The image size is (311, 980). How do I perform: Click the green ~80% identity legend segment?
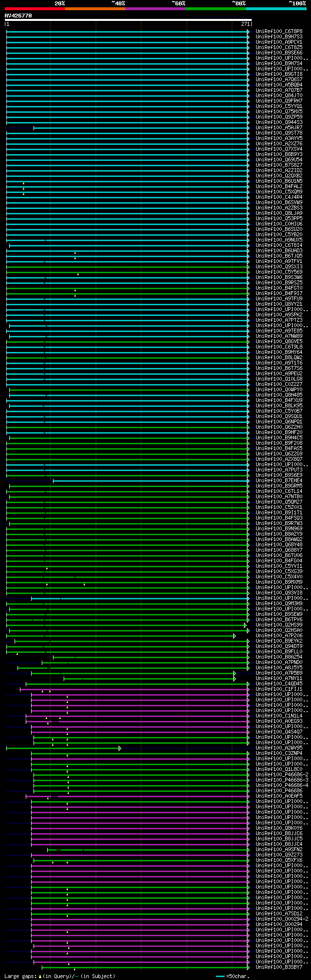point(215,9)
